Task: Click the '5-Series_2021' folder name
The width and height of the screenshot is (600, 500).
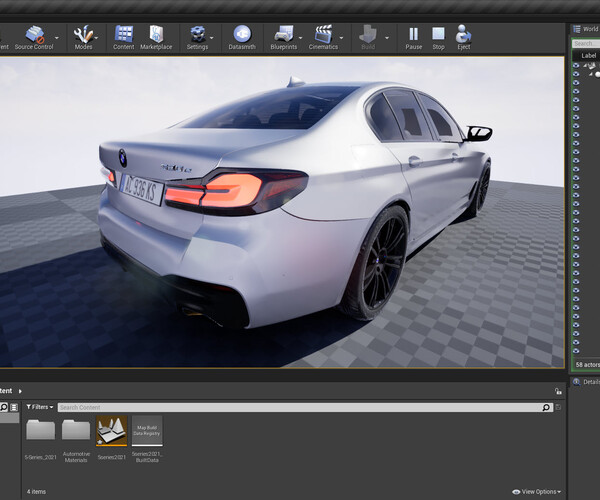Action: pyautogui.click(x=41, y=457)
